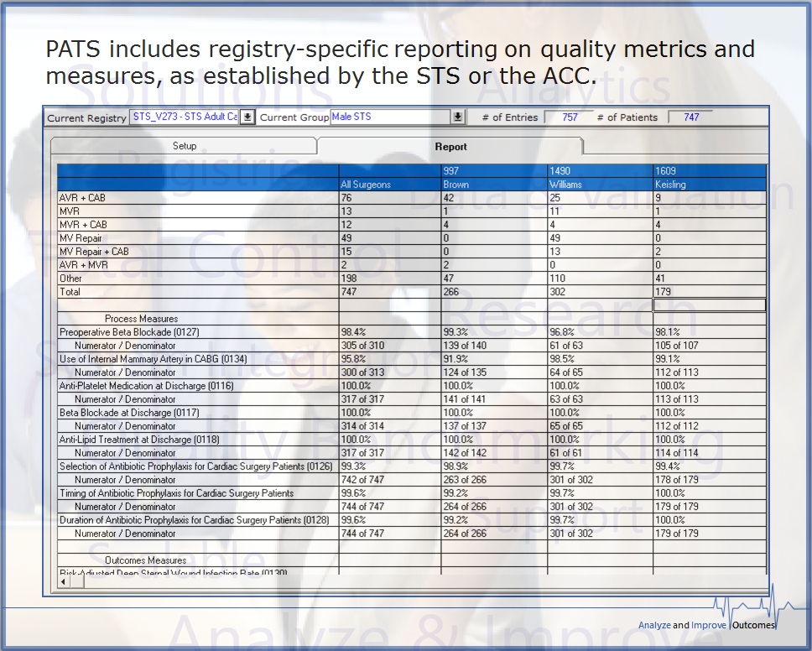The image size is (812, 651).
Task: Click cell 139 of 140
Action: click(x=494, y=346)
